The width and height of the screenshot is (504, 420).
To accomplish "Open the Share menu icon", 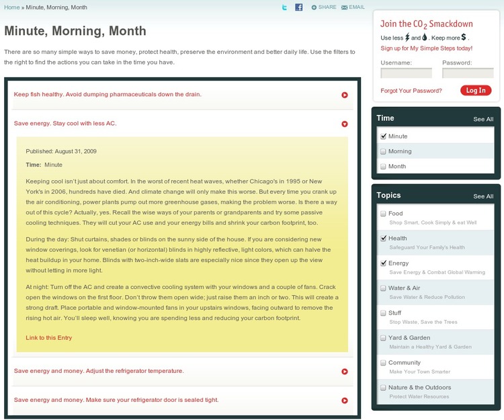I will (314, 7).
